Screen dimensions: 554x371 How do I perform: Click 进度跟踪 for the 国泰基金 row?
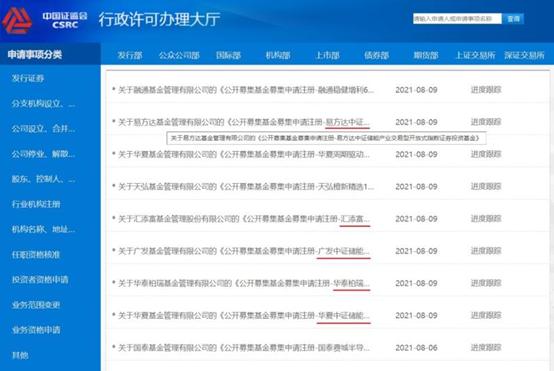pos(486,348)
